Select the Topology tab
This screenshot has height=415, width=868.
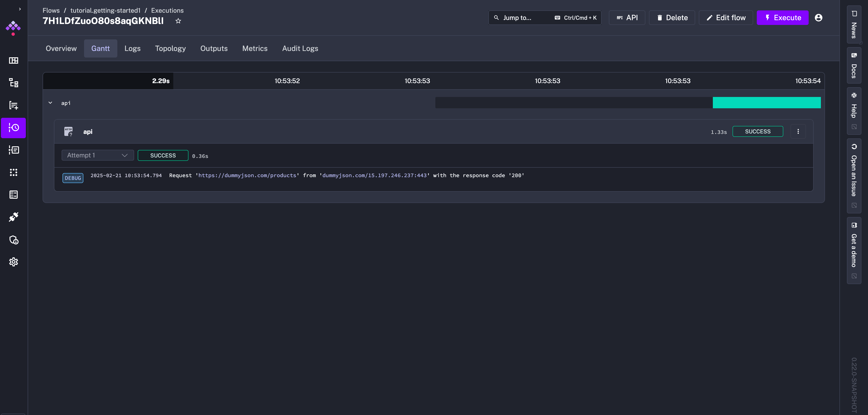pos(170,48)
